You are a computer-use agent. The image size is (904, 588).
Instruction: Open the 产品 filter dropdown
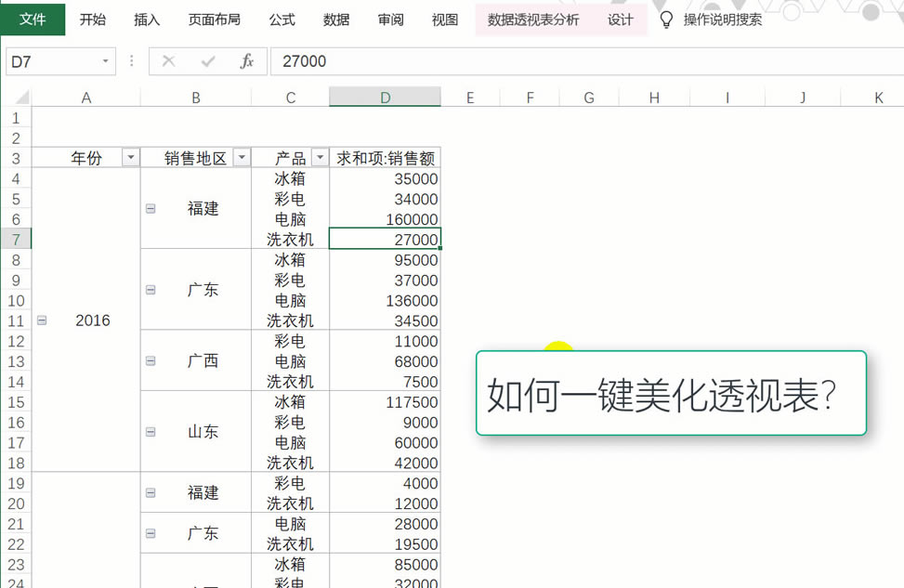[x=320, y=157]
